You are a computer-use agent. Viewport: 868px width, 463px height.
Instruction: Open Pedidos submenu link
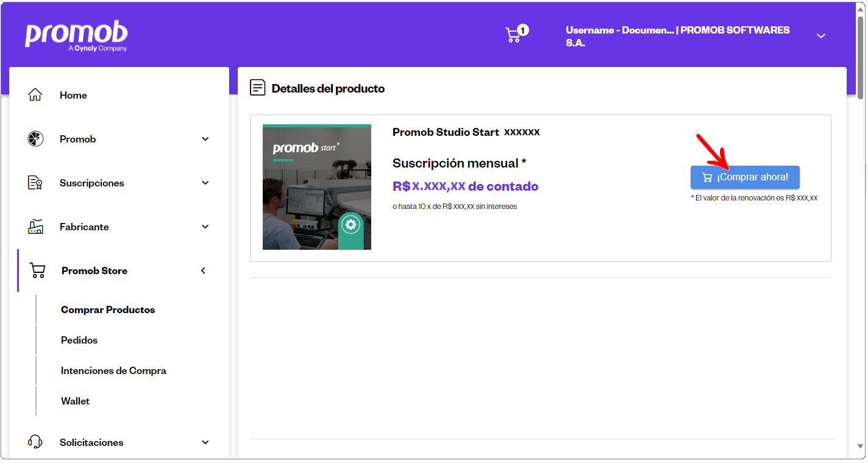[79, 340]
